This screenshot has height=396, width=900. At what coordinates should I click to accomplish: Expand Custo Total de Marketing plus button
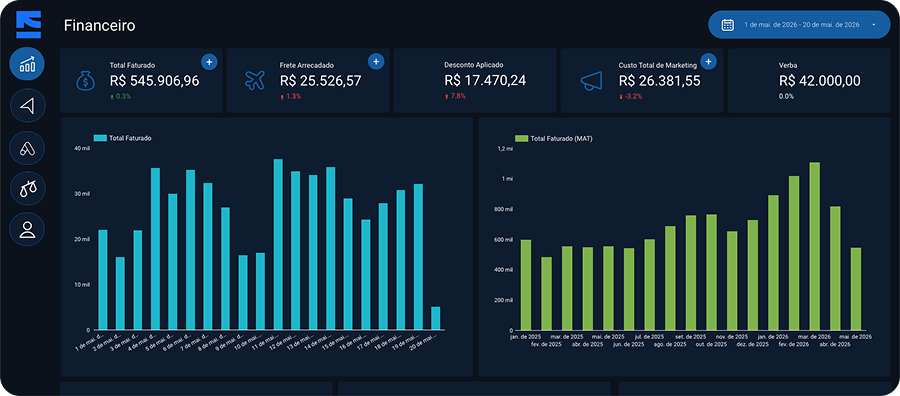pos(708,61)
